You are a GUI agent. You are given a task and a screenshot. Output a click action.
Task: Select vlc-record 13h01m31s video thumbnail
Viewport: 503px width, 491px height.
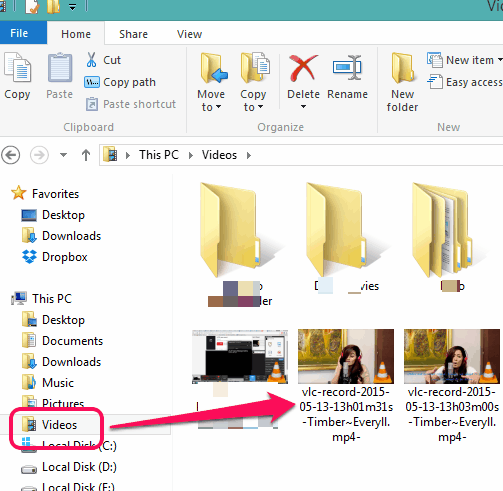point(346,356)
